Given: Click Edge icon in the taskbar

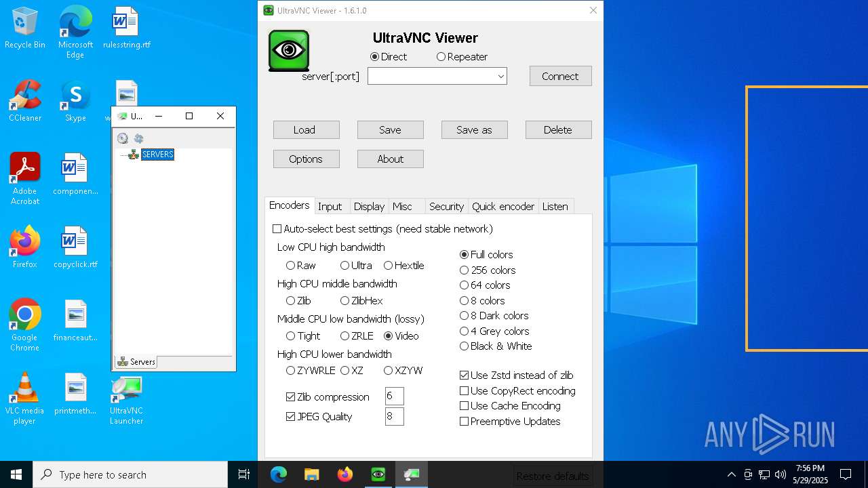Looking at the screenshot, I should point(279,474).
